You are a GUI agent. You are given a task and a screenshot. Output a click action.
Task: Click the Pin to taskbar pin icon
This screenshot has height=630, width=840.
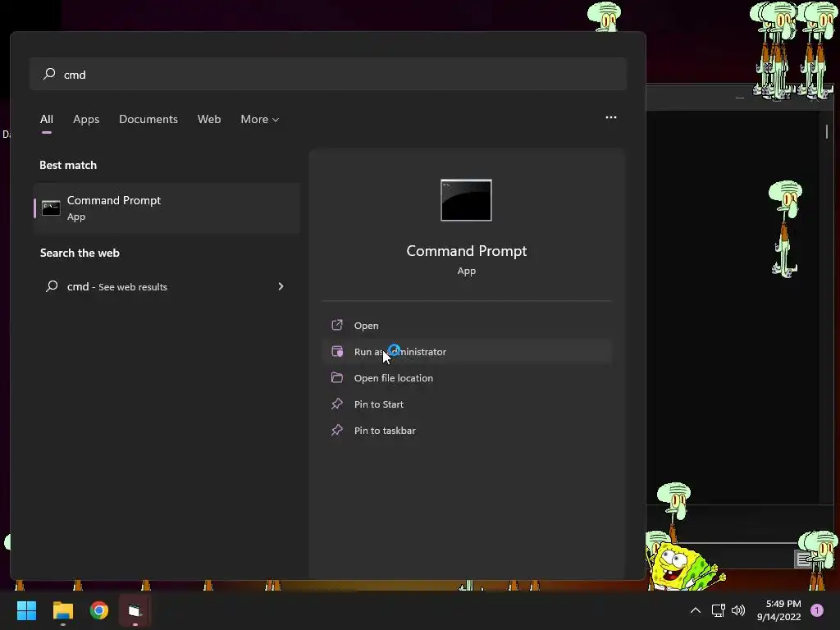coord(337,430)
